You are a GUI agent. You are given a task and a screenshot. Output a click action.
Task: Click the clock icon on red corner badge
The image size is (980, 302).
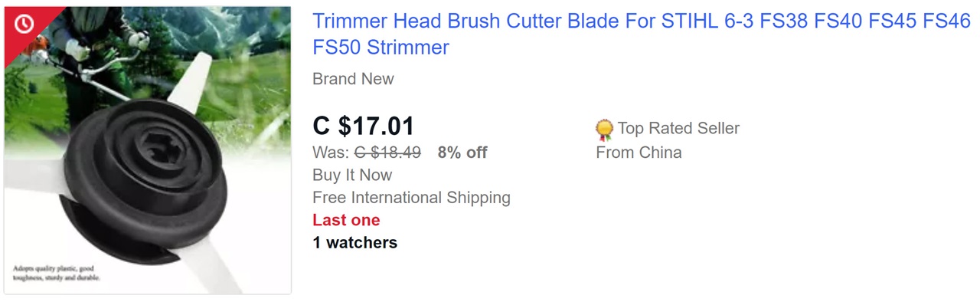24,25
